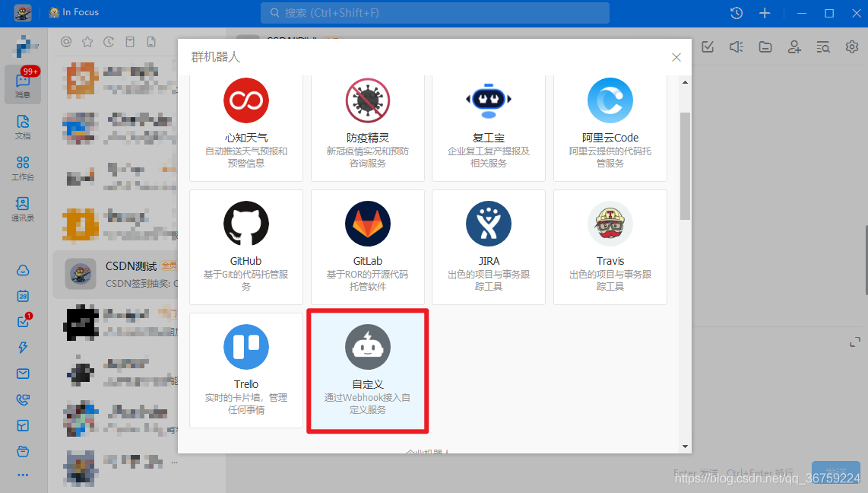
Task: Click the add member icon
Action: (x=794, y=47)
